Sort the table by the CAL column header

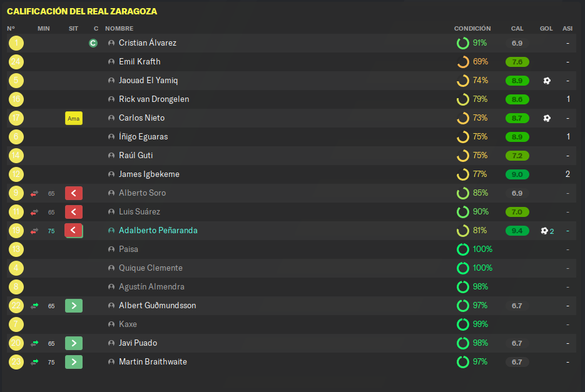tap(517, 28)
